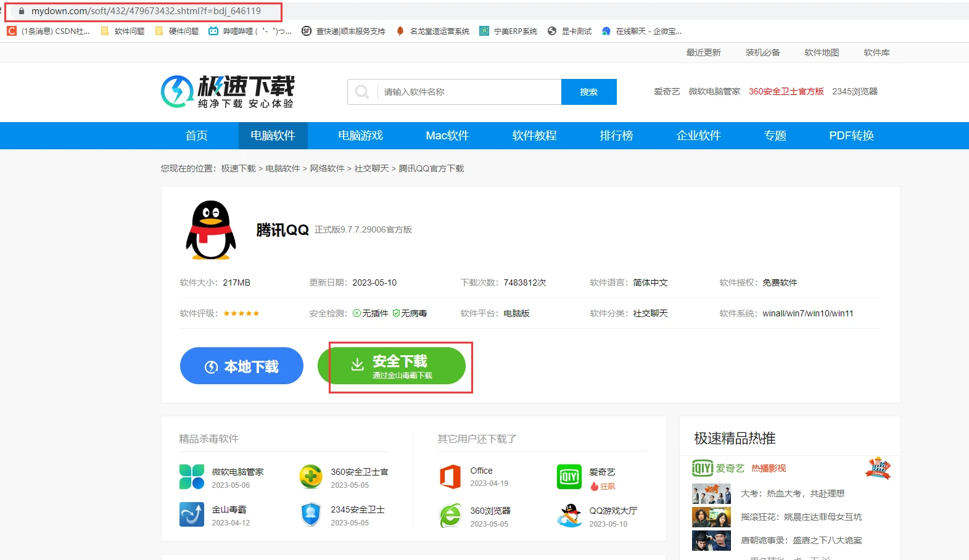The width and height of the screenshot is (969, 560).
Task: Open the 显卡测试 bookmark
Action: (569, 31)
